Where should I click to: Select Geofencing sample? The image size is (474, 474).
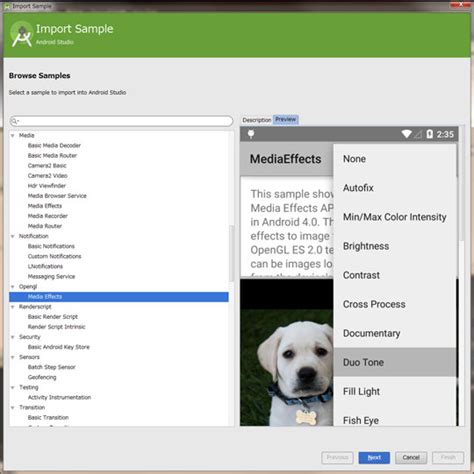pyautogui.click(x=42, y=377)
